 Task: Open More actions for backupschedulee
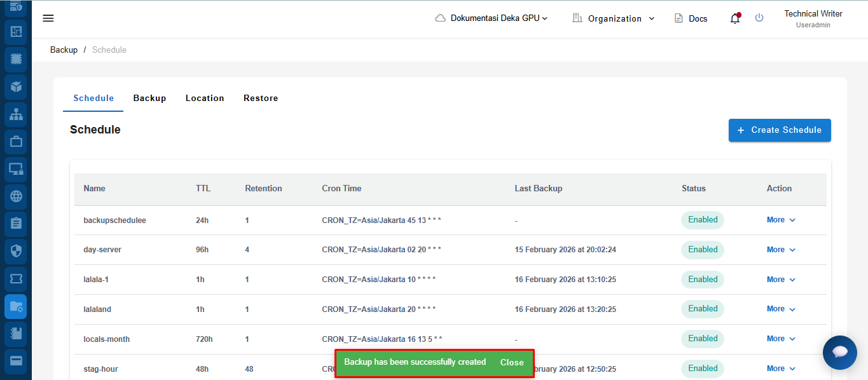coord(781,220)
